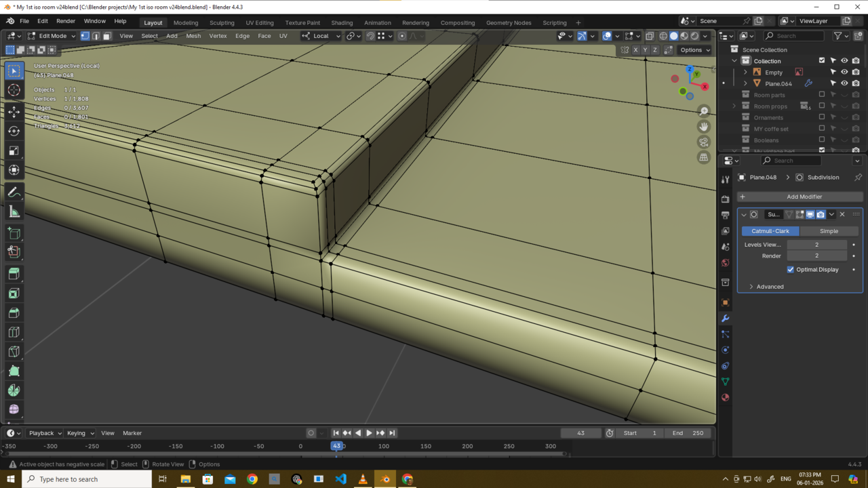The height and width of the screenshot is (488, 868).
Task: Choose the 3D Cursor tool
Action: pyautogui.click(x=14, y=91)
